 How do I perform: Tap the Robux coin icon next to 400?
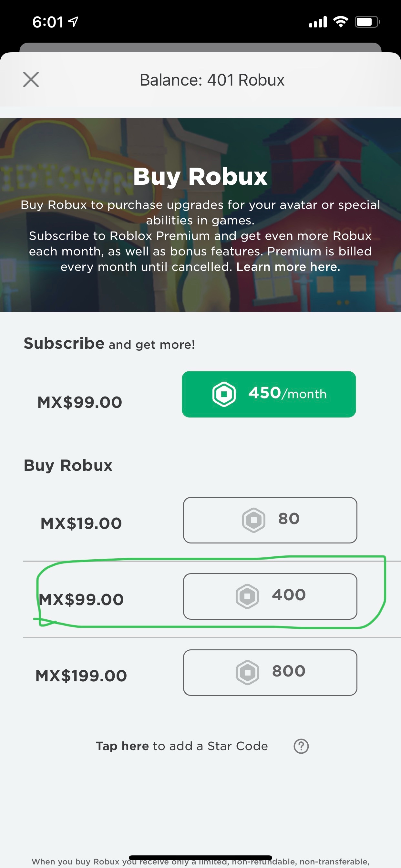point(247,596)
